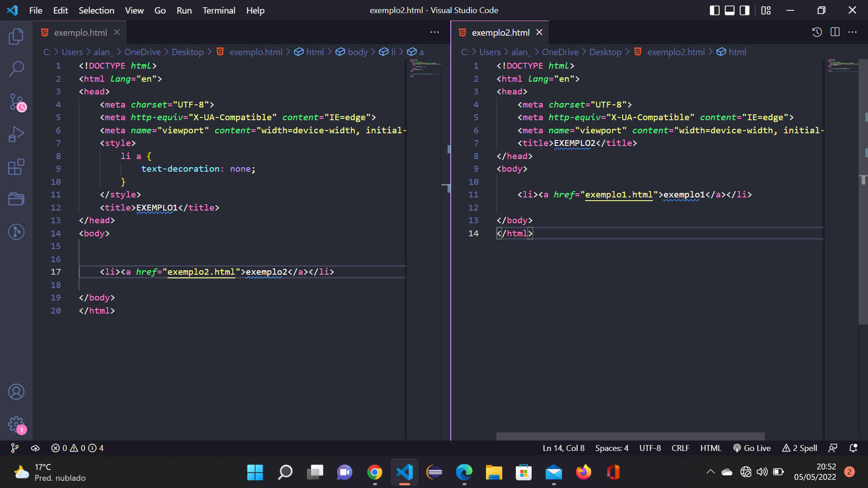
Task: Click the branch icon in status bar
Action: coord(15,448)
